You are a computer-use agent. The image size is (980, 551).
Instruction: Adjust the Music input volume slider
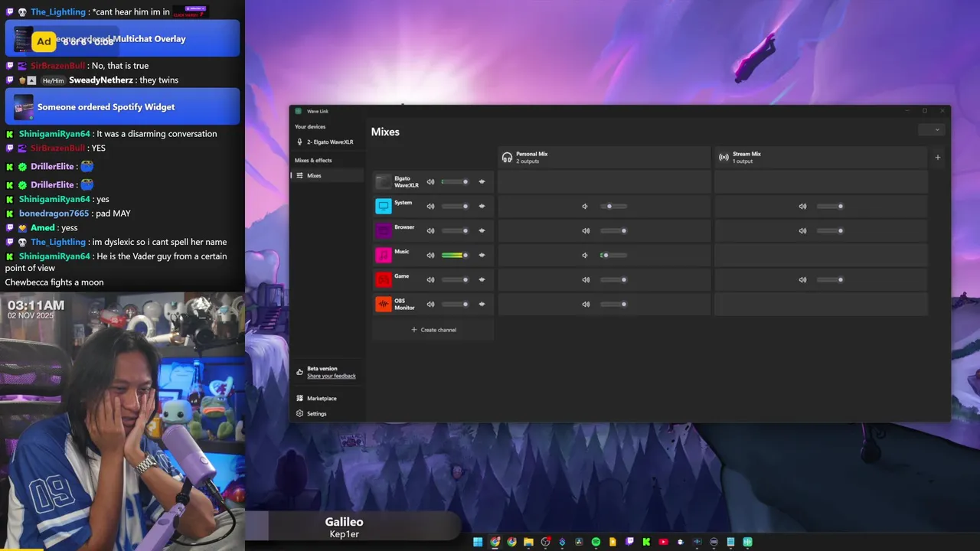pyautogui.click(x=455, y=255)
